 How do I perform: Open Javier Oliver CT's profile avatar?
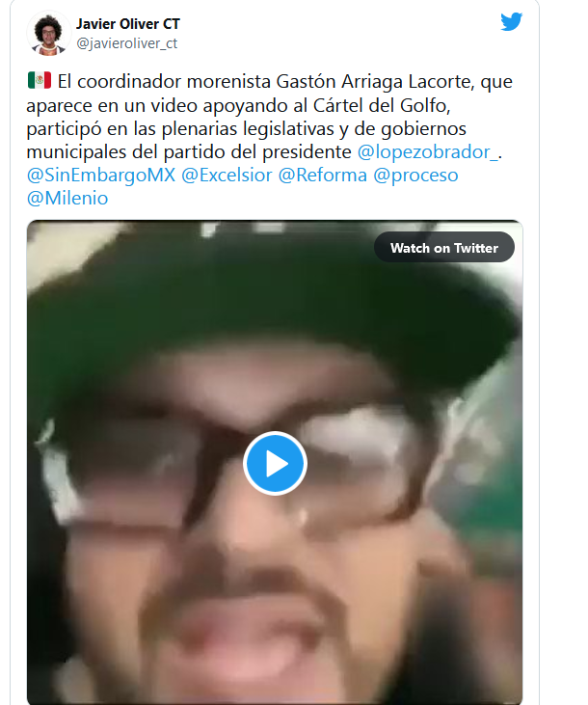[x=48, y=34]
